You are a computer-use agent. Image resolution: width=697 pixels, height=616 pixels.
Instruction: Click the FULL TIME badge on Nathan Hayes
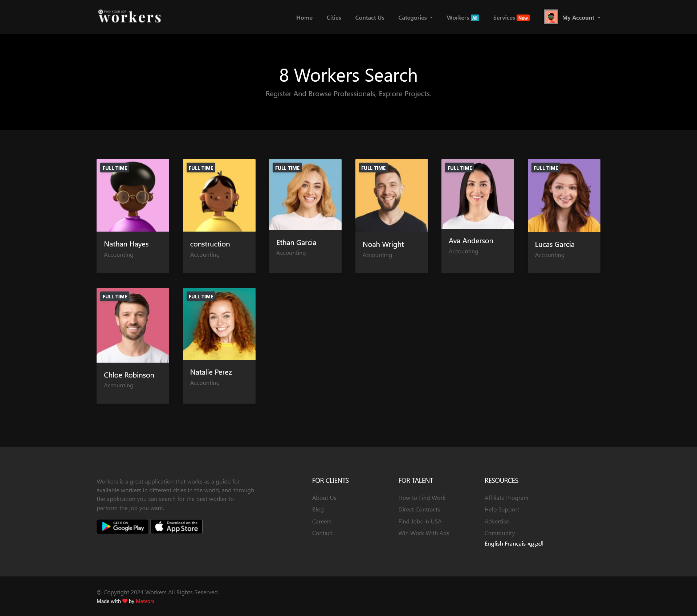(115, 168)
